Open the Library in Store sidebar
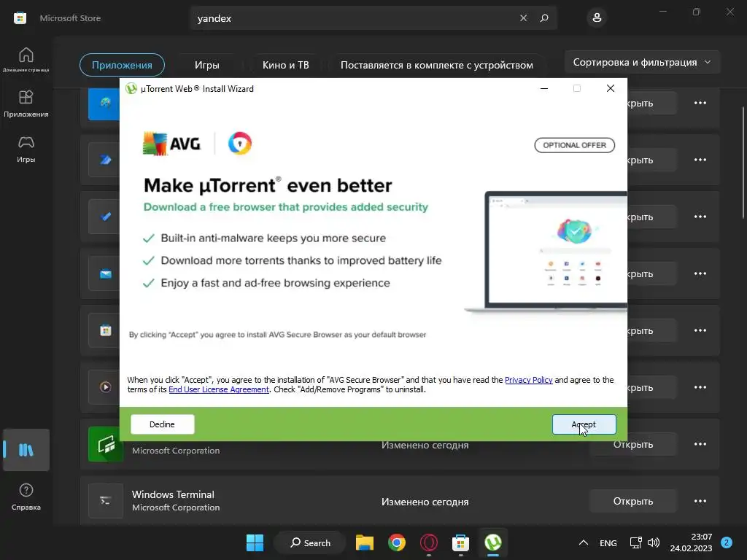Image resolution: width=747 pixels, height=560 pixels. pyautogui.click(x=26, y=450)
